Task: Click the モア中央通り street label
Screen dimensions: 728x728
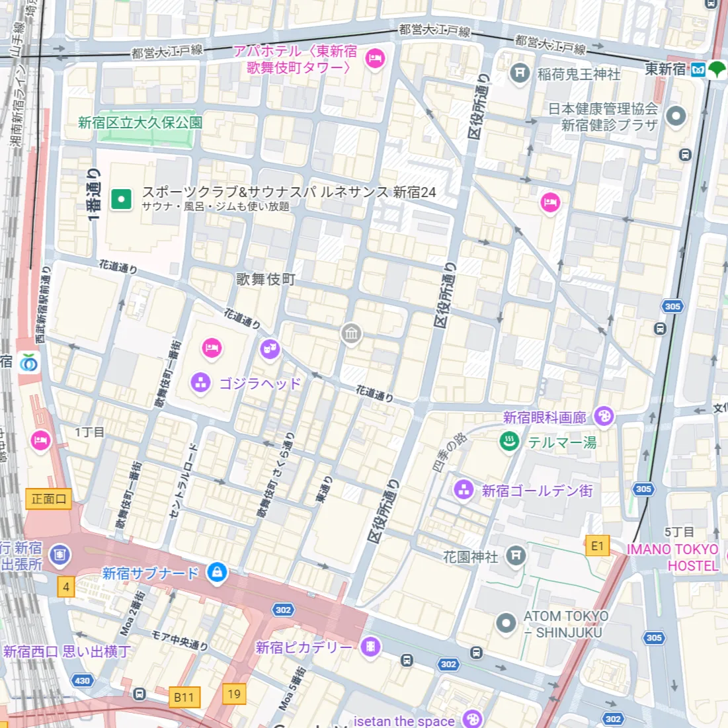Action: [x=180, y=641]
